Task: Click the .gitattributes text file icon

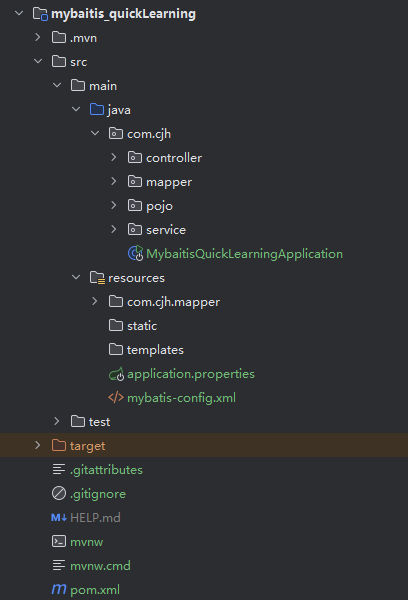Action: [59, 470]
